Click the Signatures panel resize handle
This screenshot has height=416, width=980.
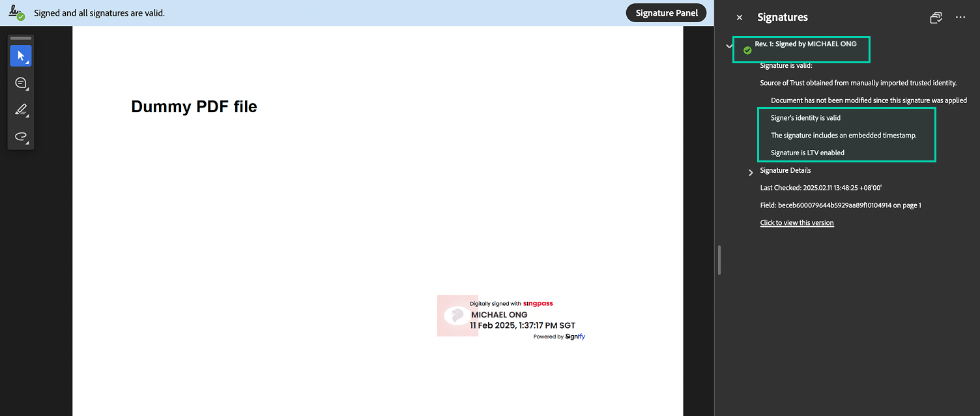point(719,260)
